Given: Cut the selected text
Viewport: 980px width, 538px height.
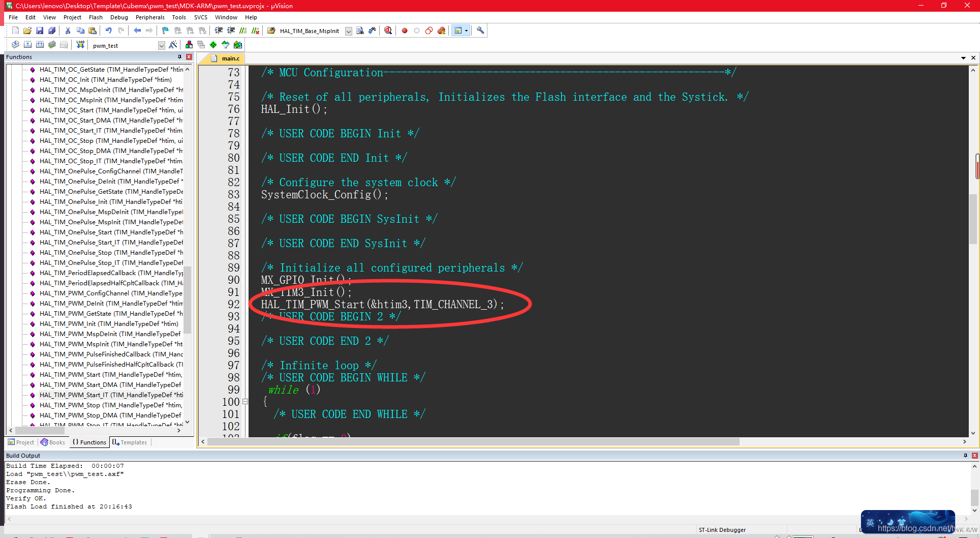Looking at the screenshot, I should click(68, 31).
